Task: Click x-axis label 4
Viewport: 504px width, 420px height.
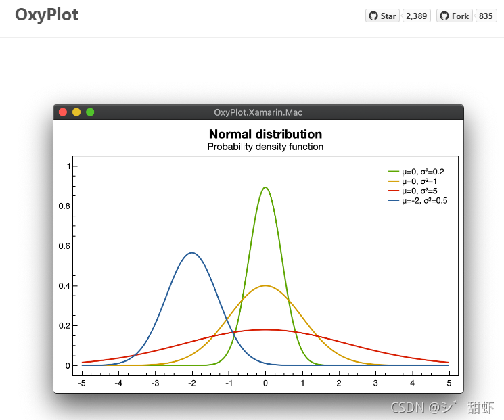Action: point(413,383)
